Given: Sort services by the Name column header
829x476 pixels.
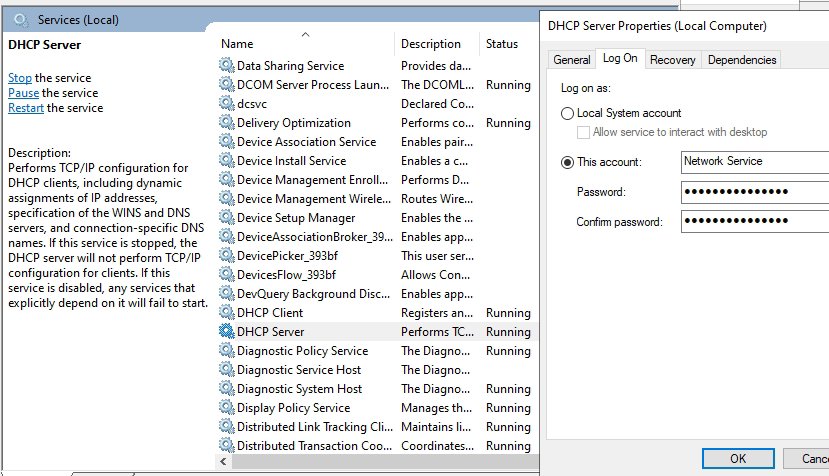Looking at the screenshot, I should 237,44.
